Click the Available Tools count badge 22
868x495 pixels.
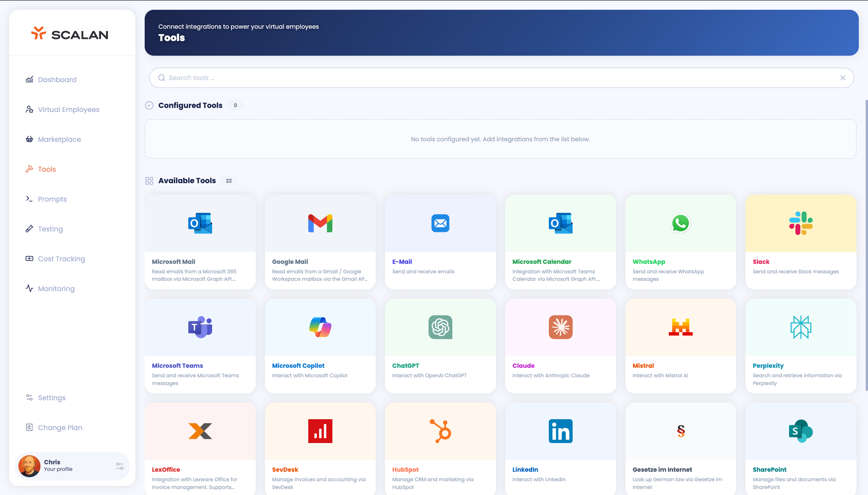pos(229,181)
